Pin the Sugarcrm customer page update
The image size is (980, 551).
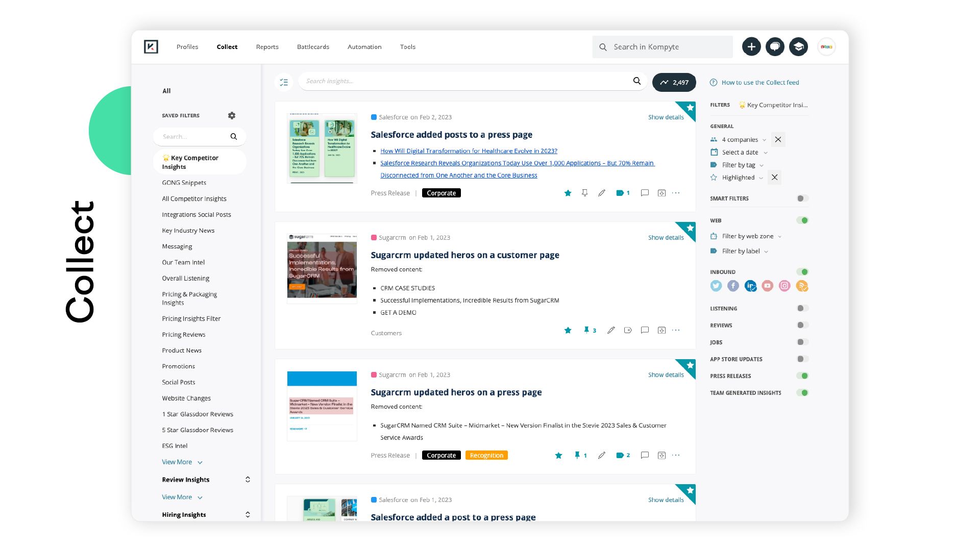586,330
